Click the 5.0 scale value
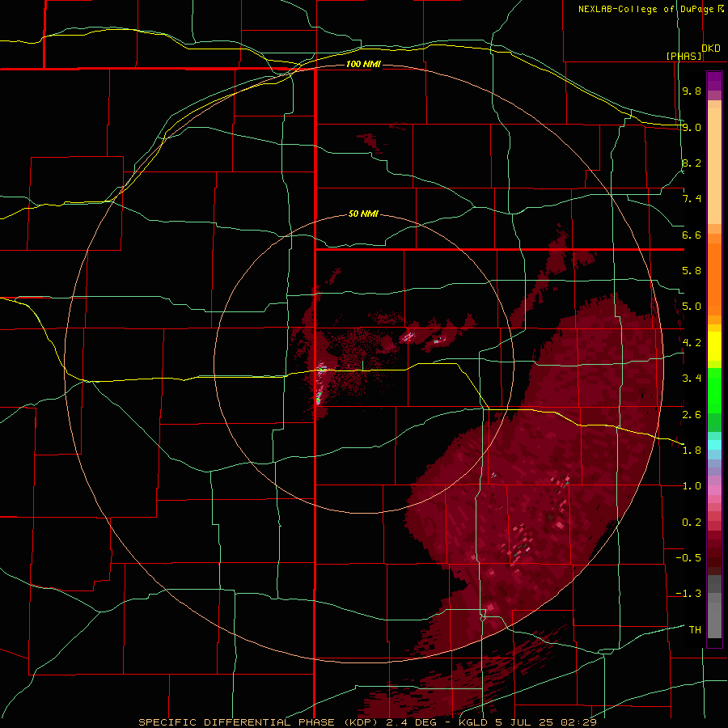 (692, 307)
